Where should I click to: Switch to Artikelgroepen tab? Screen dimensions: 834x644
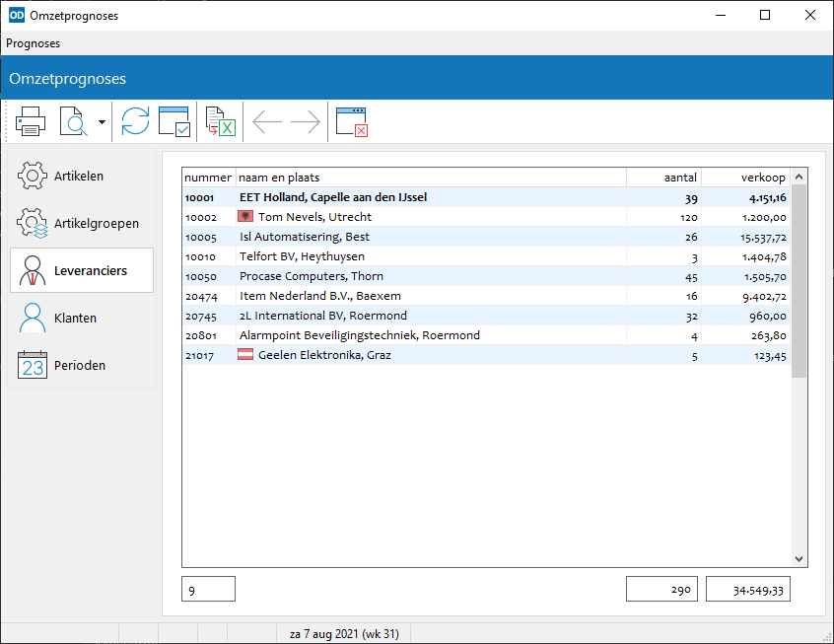[x=82, y=223]
